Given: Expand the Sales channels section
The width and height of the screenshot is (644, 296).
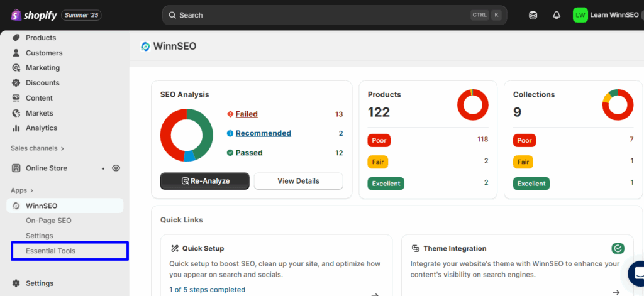Looking at the screenshot, I should [x=37, y=148].
